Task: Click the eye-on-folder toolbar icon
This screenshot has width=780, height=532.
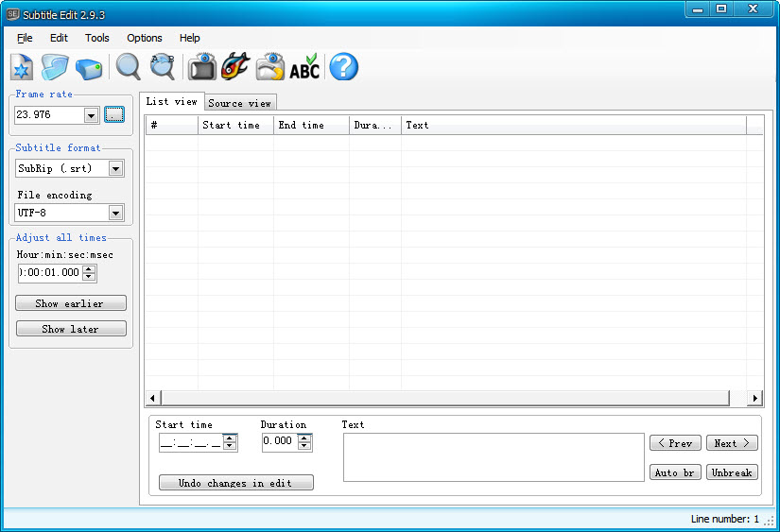Action: pyautogui.click(x=269, y=67)
